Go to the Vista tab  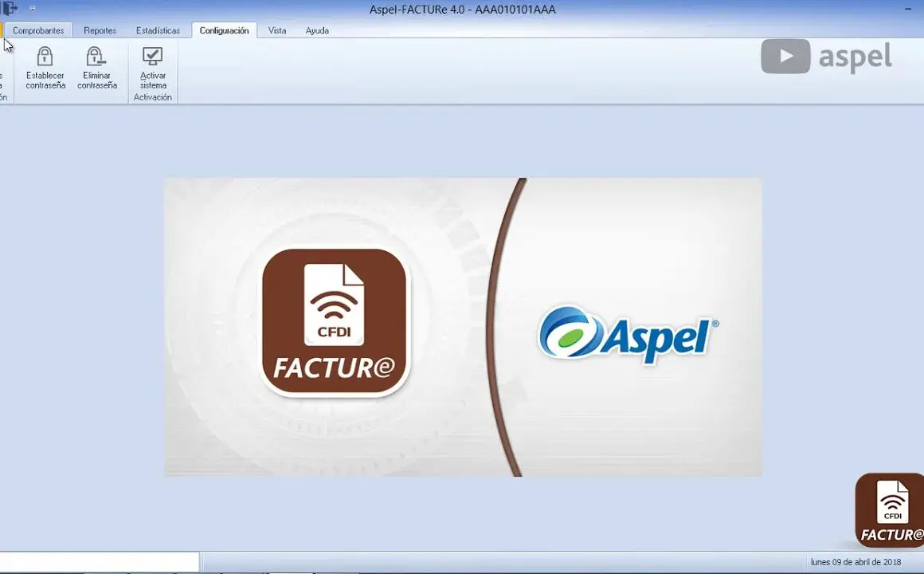(x=277, y=30)
